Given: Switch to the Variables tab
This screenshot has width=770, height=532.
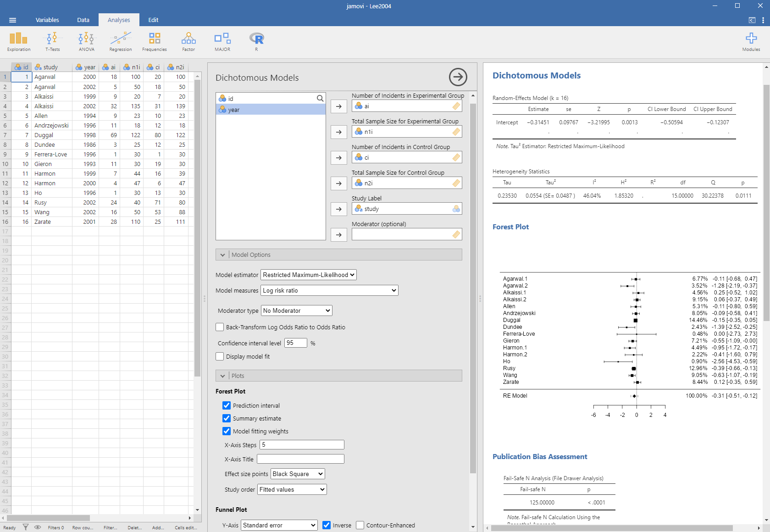Looking at the screenshot, I should click(x=47, y=20).
